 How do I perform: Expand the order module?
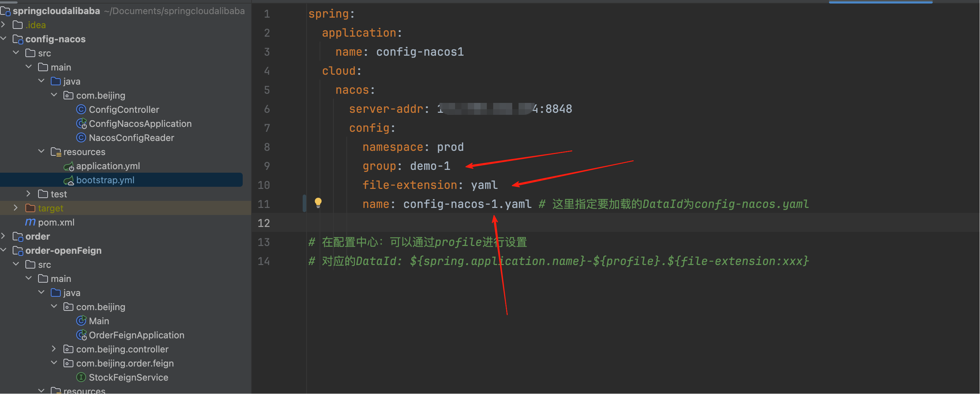point(4,236)
